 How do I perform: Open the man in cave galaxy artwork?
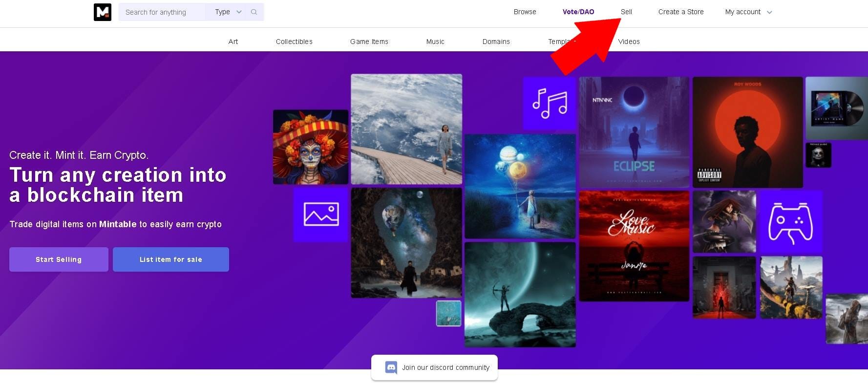tap(406, 243)
